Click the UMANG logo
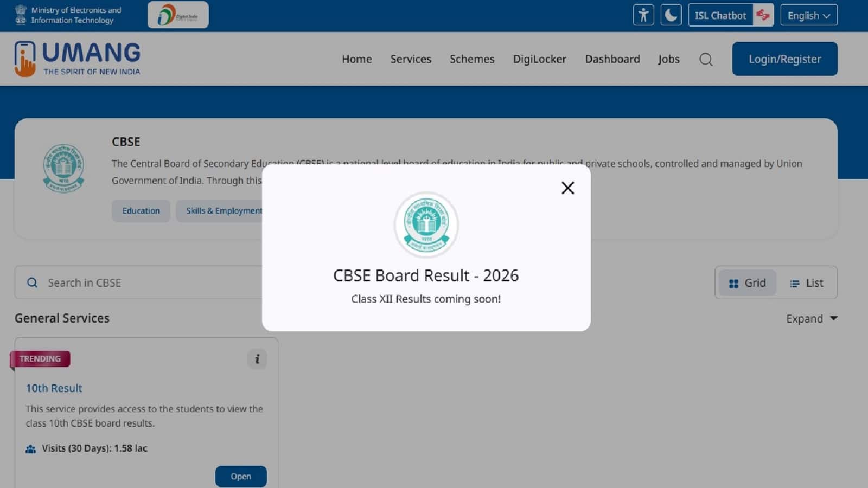The width and height of the screenshot is (868, 488). pos(78,59)
